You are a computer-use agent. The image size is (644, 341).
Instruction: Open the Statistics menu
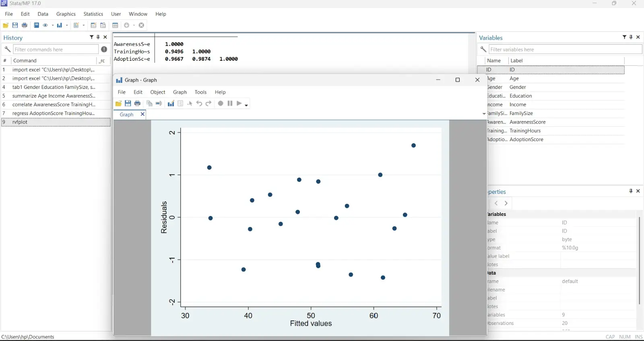pos(93,14)
